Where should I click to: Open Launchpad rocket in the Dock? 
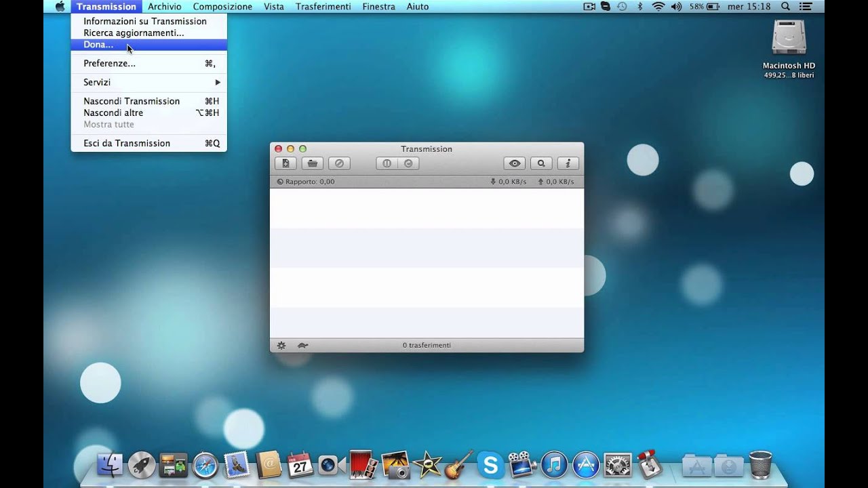pos(142,465)
